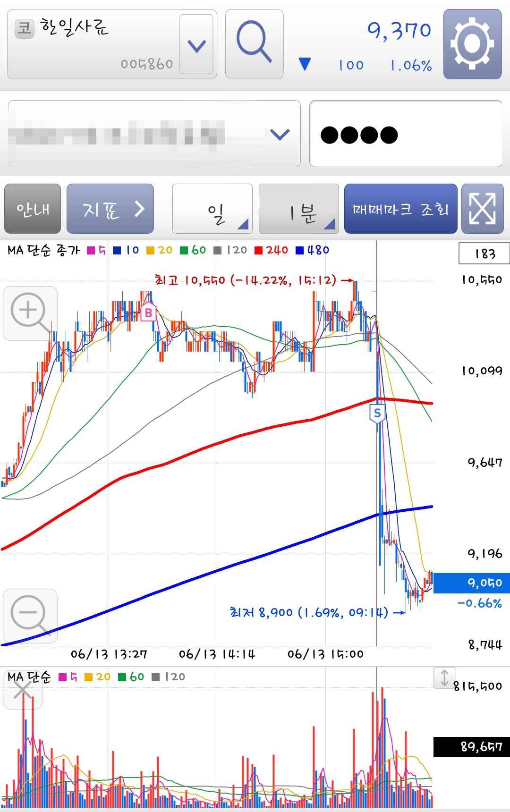Toggle the MA 10 navy legend swatch
Viewport: 510px width, 812px height.
point(117,251)
